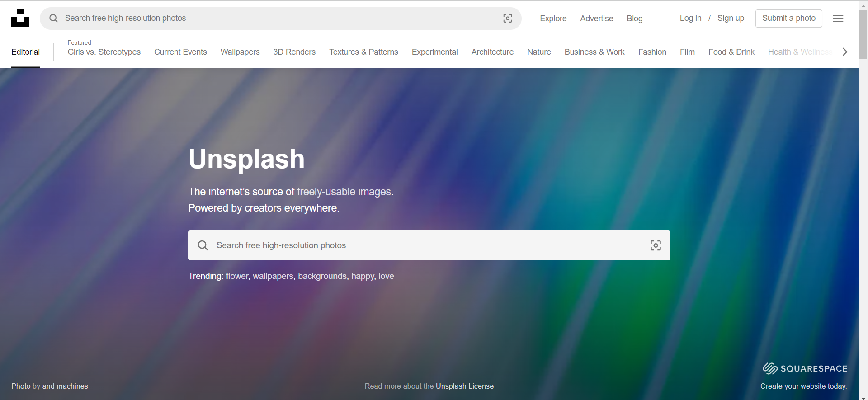Click the Squarespace logo
868x400 pixels.
pyautogui.click(x=805, y=368)
